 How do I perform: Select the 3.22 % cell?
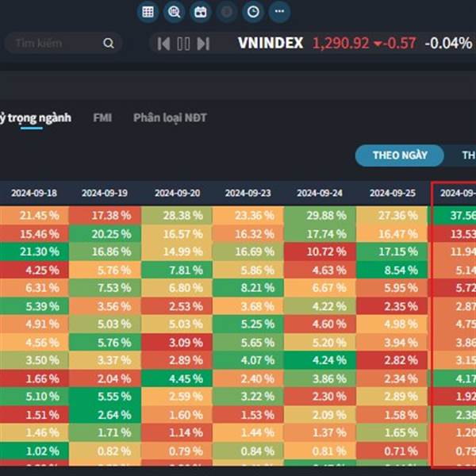[248, 396]
